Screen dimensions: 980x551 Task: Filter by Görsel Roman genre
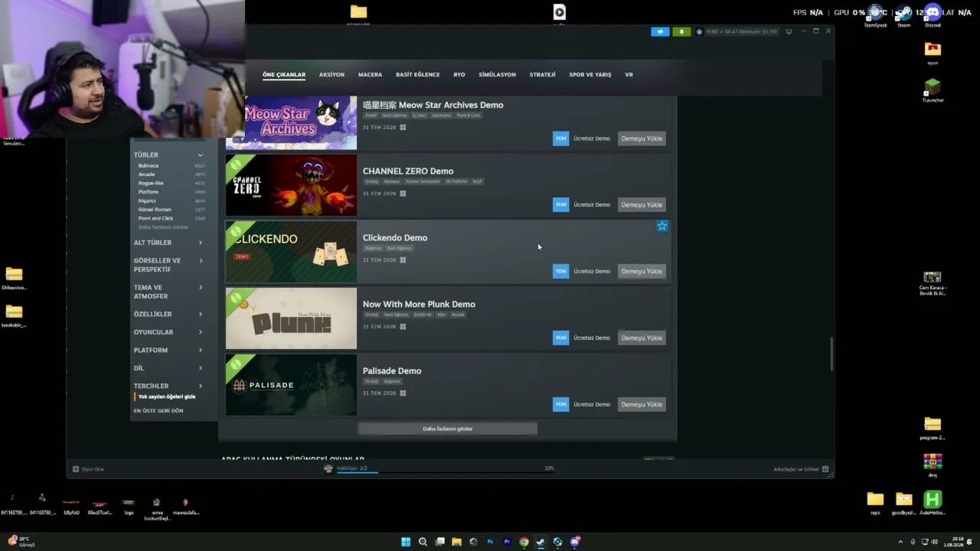155,210
